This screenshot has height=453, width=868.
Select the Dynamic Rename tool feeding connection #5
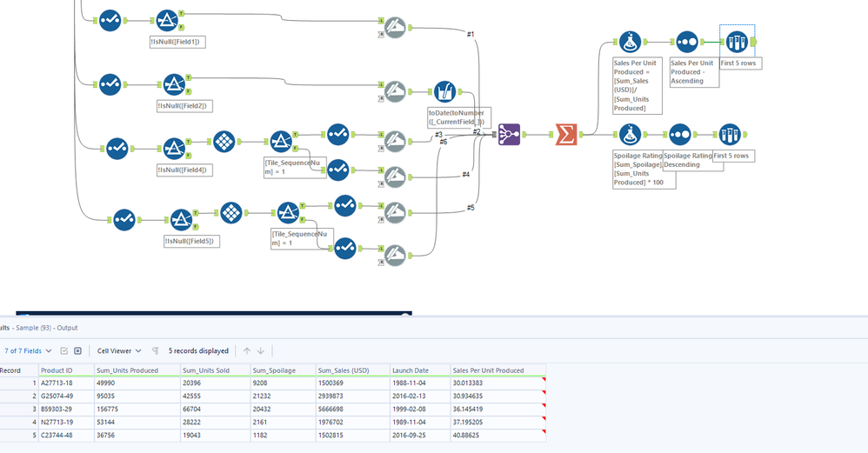coord(395,213)
